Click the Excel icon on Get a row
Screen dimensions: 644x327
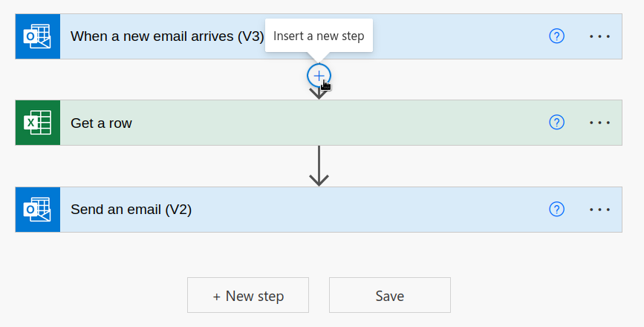point(38,123)
